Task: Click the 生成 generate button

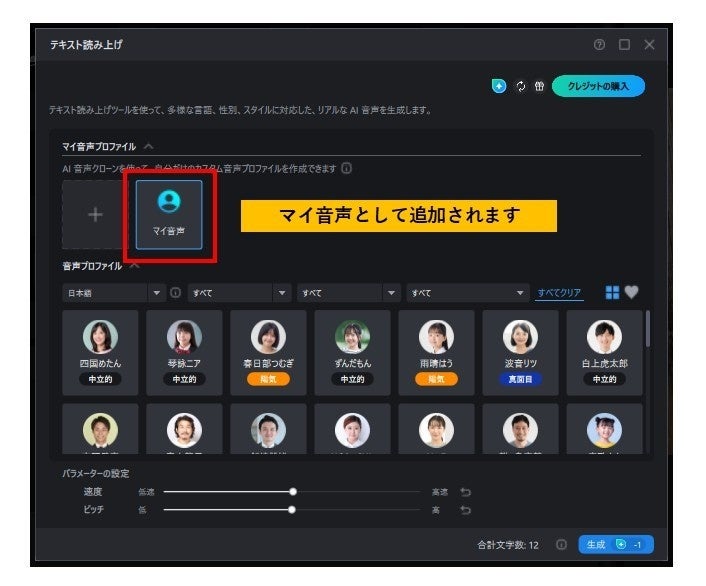Action: pos(616,545)
